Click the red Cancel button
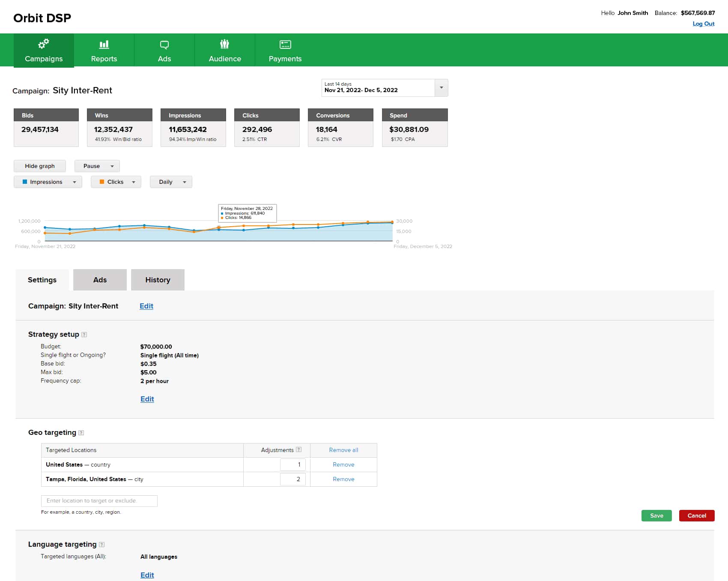This screenshot has height=581, width=728. coord(697,515)
